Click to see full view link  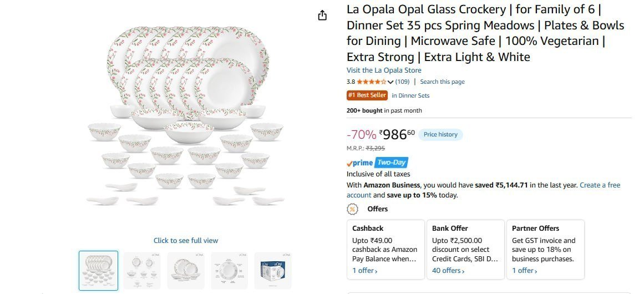186,241
